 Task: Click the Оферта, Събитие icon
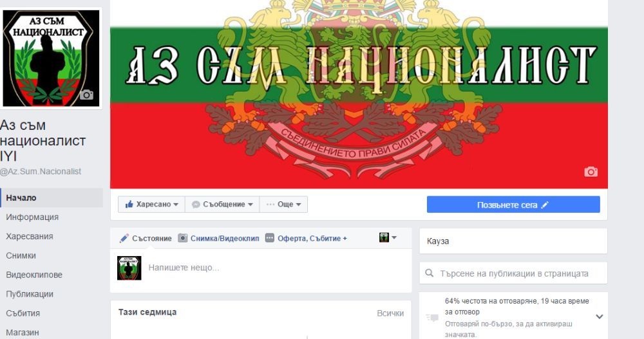pos(269,238)
